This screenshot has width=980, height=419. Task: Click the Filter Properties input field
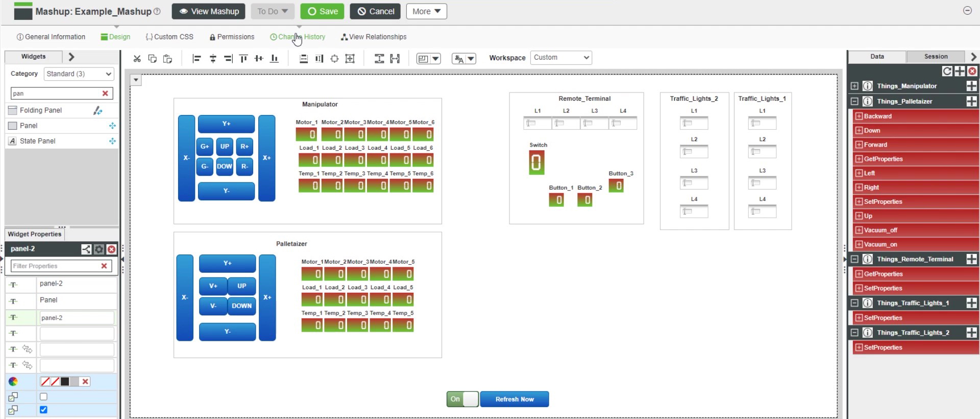(x=55, y=266)
